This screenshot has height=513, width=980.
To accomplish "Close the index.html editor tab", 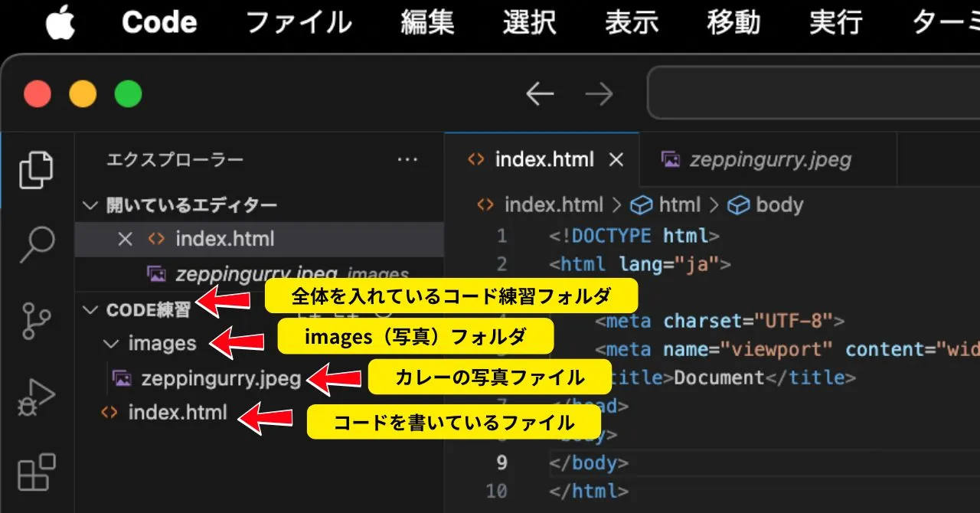I will 616,160.
